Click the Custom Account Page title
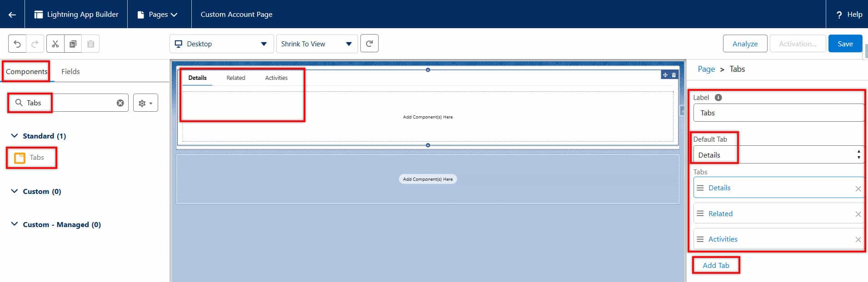The height and width of the screenshot is (282, 868). [236, 15]
